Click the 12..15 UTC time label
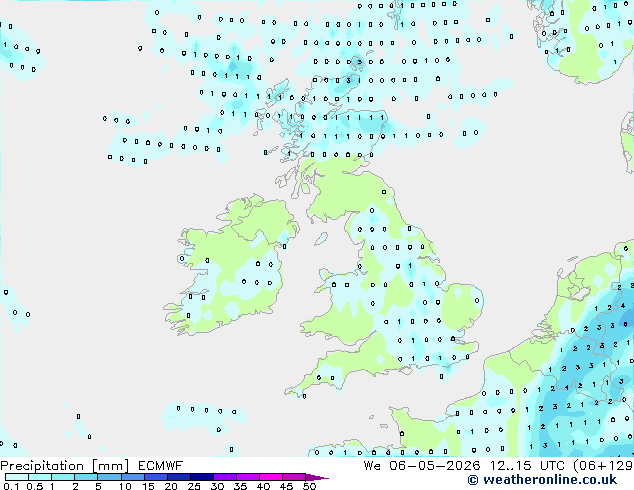Viewport: 634px width, 490px height. pyautogui.click(x=527, y=466)
